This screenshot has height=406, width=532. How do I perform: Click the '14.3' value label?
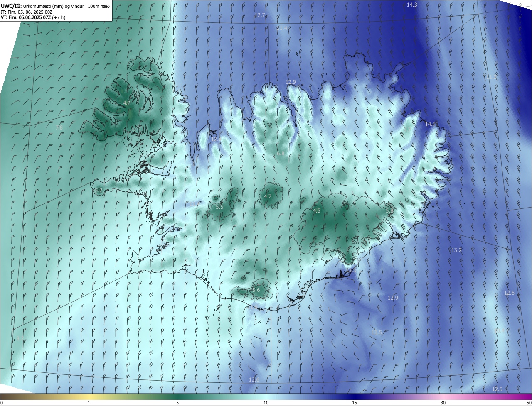[x=412, y=5]
